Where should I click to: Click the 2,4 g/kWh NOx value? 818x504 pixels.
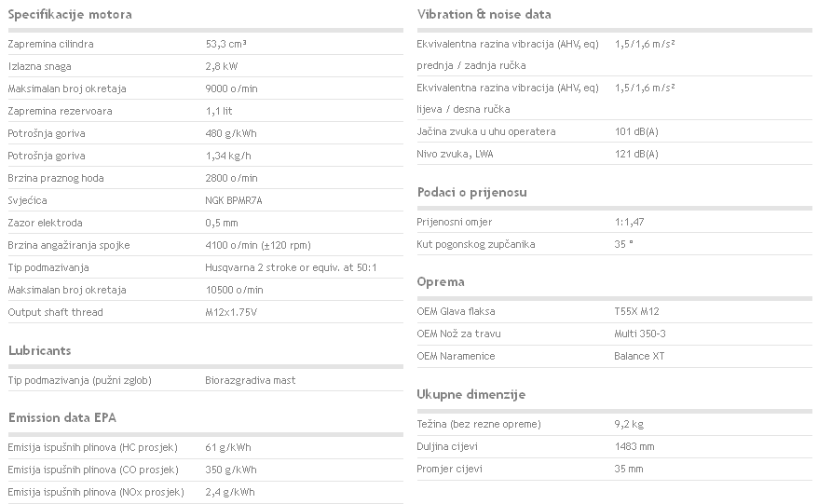coord(230,492)
